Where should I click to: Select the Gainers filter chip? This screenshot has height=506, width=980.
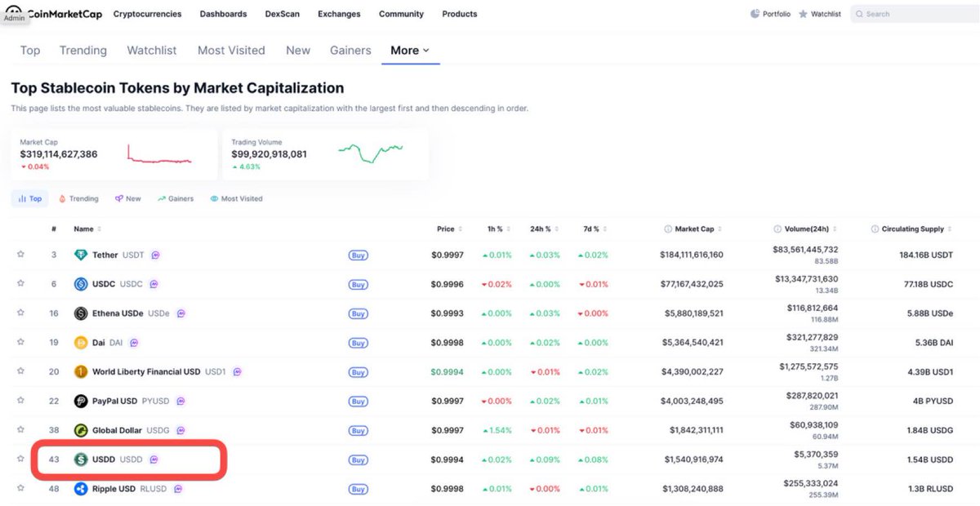tap(176, 198)
